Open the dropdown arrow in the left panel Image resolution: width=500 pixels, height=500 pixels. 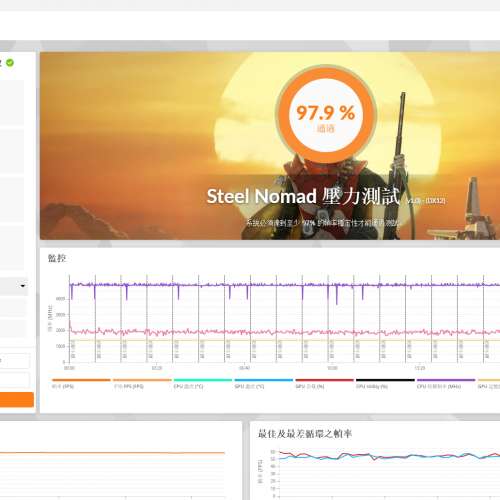coord(23,286)
